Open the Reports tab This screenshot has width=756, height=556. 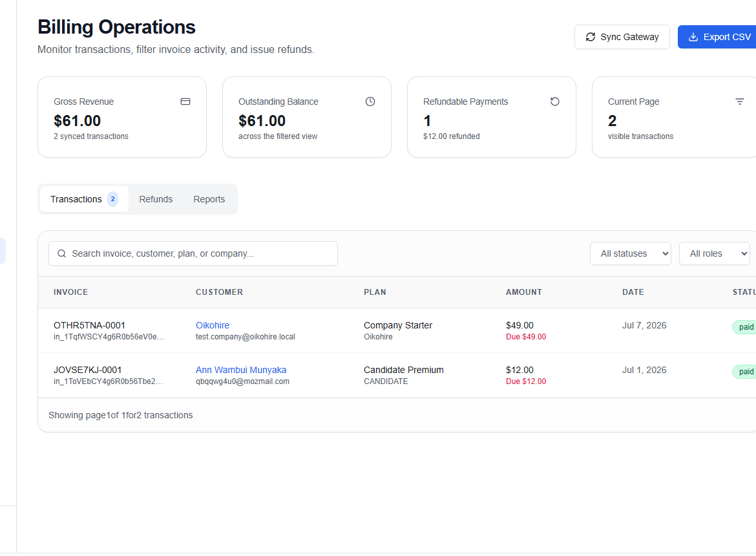point(209,199)
